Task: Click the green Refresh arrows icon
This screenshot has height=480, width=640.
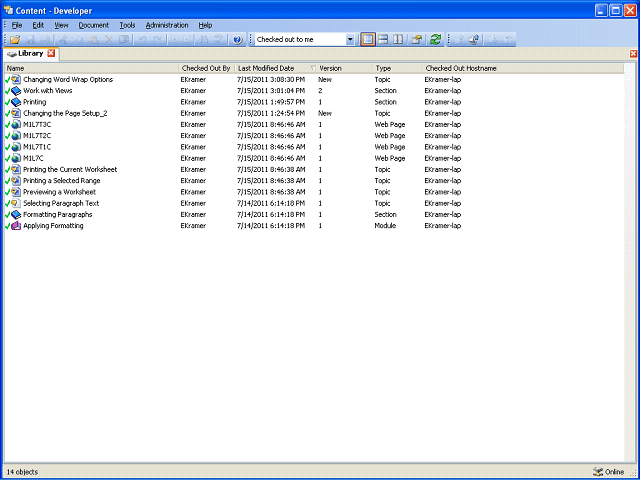Action: [x=436, y=40]
